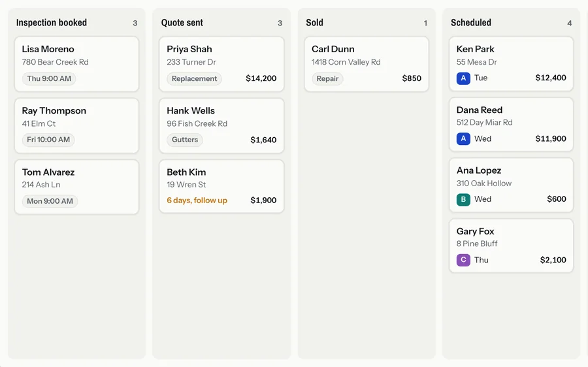Click the Sold column count 1

point(425,24)
